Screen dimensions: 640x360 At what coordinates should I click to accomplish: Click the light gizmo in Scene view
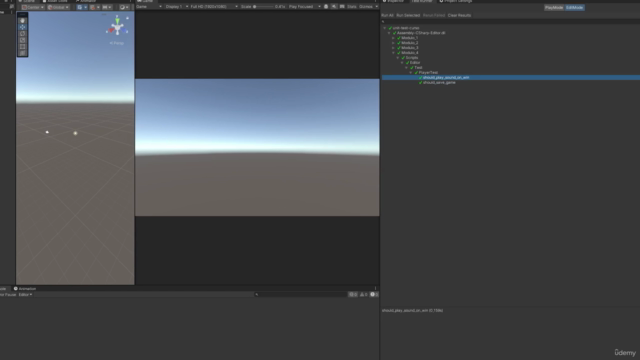[x=75, y=133]
